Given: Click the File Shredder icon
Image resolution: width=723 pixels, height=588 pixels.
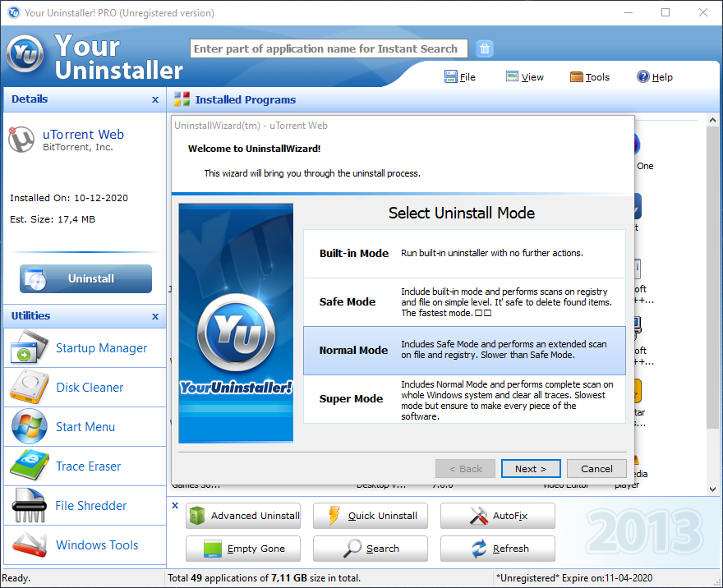Looking at the screenshot, I should coord(29,506).
